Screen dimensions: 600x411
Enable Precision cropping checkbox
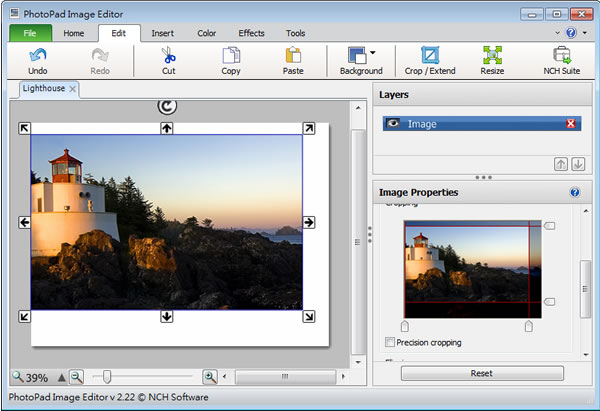pyautogui.click(x=390, y=342)
